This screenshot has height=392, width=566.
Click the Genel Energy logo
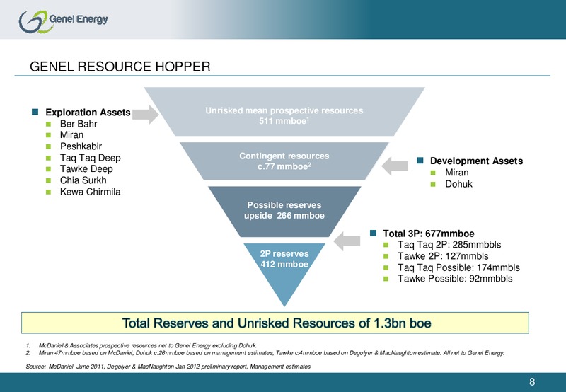(63, 21)
